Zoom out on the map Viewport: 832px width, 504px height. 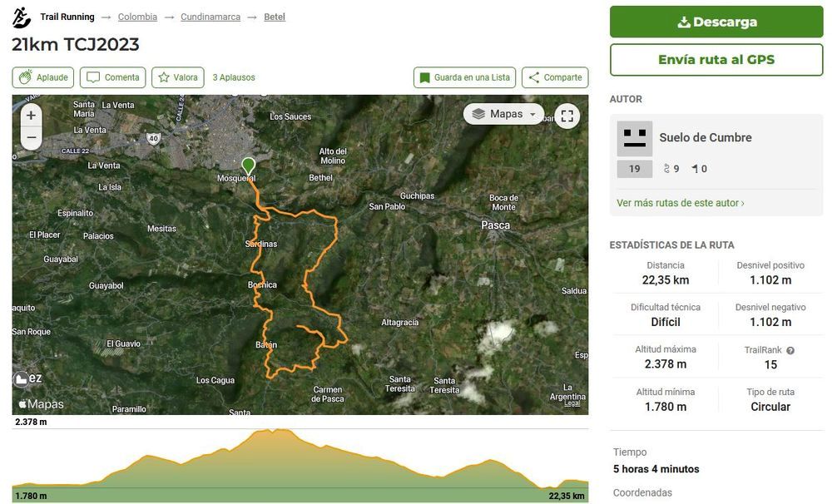(x=31, y=137)
